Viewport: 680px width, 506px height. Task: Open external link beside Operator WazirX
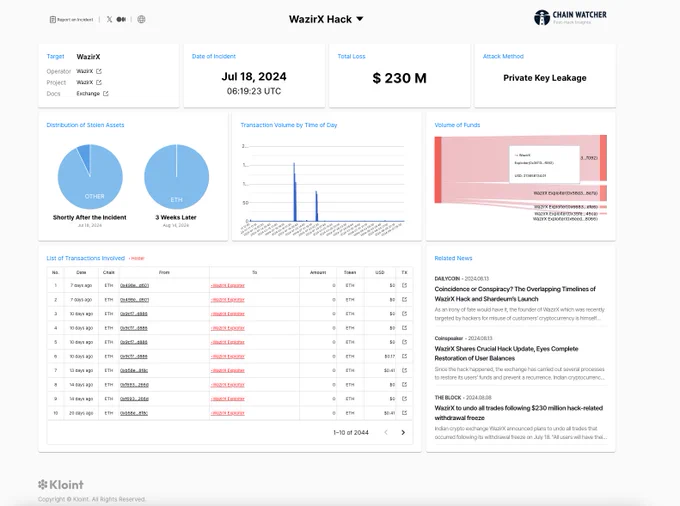coord(99,71)
